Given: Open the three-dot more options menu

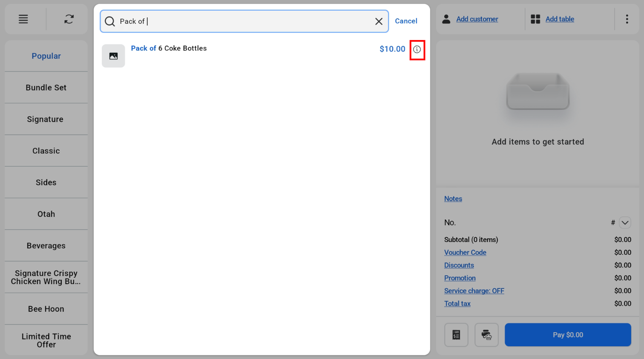Looking at the screenshot, I should pyautogui.click(x=627, y=19).
